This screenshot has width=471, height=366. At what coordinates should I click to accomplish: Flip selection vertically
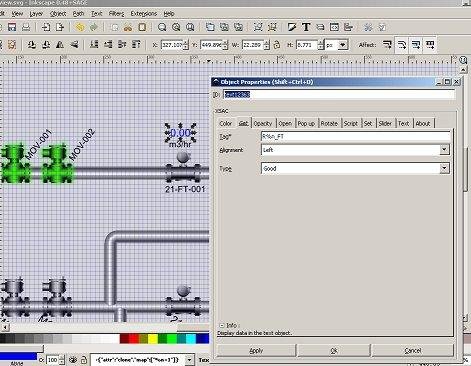tap(74, 45)
